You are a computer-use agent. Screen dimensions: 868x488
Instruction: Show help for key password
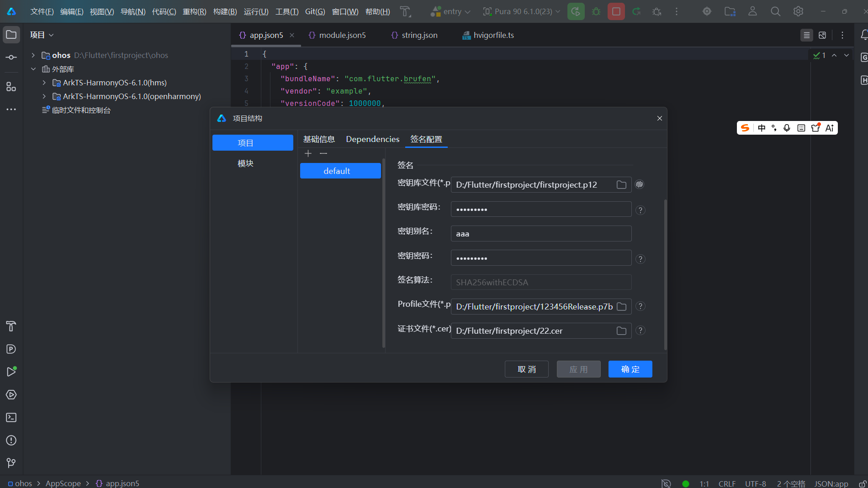(640, 259)
